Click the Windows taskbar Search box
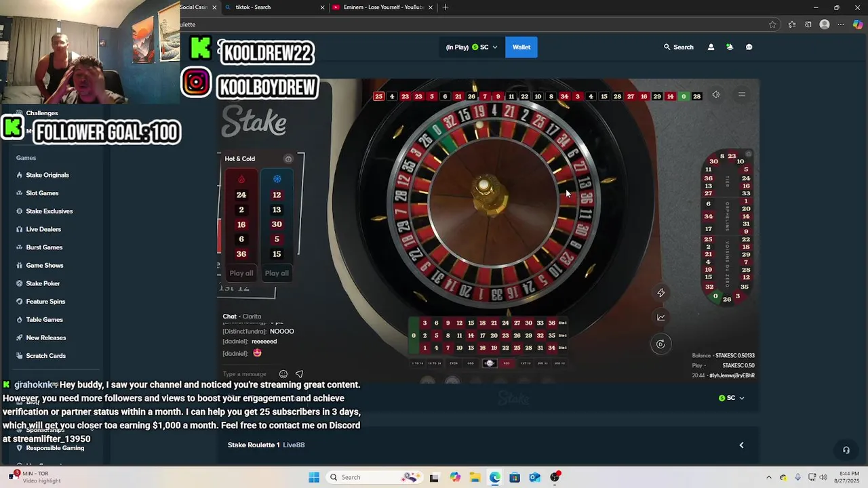This screenshot has height=488, width=868. pyautogui.click(x=374, y=477)
